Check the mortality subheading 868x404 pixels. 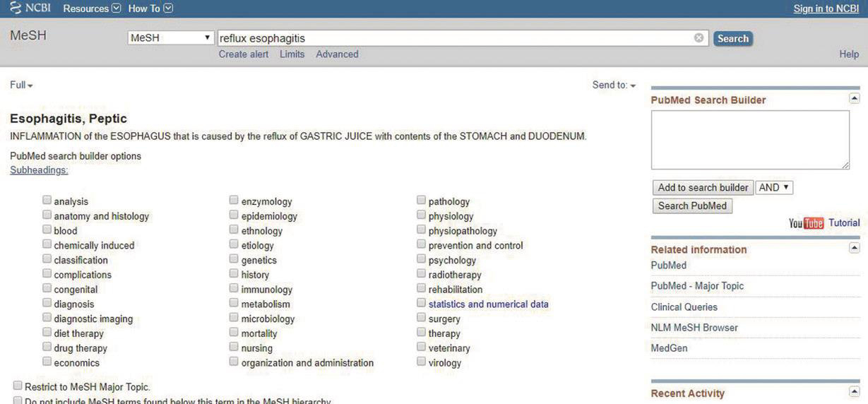(x=234, y=333)
